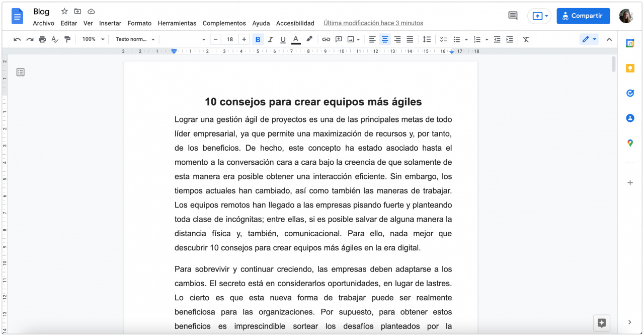
Task: Clear formatting with the toolbar icon
Action: pyautogui.click(x=526, y=39)
